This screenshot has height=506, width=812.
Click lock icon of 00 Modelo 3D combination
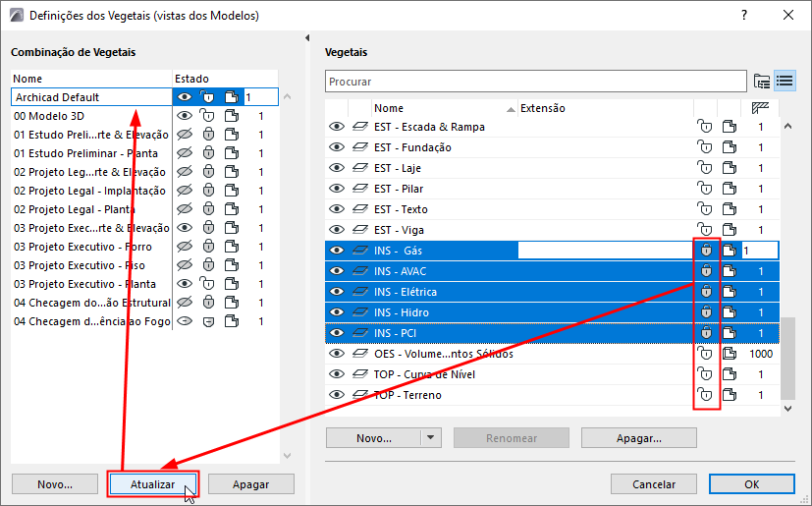(207, 116)
